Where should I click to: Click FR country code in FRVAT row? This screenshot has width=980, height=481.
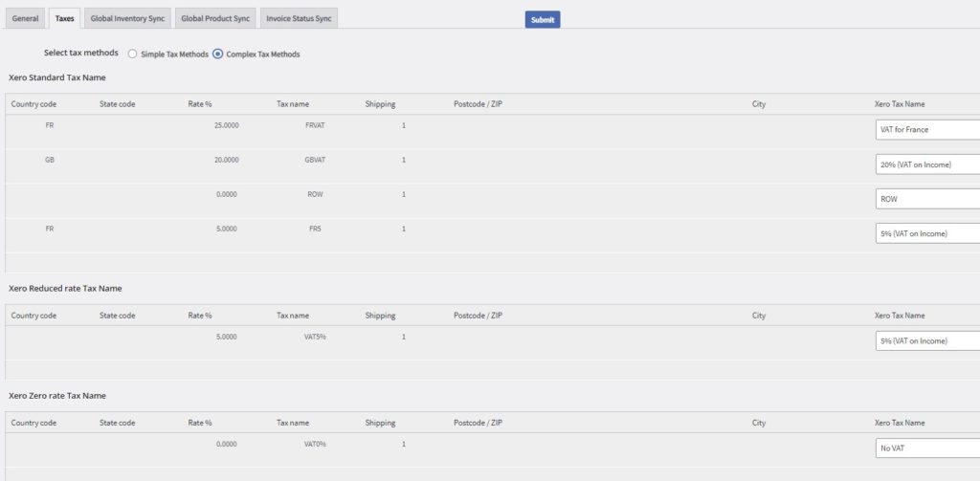50,125
